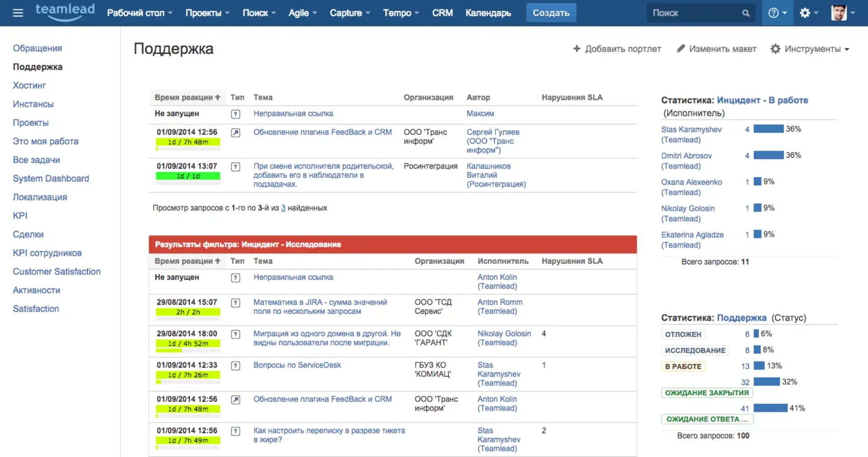The image size is (868, 457).
Task: Click the В РАБОТЕ status label
Action: coord(683,366)
